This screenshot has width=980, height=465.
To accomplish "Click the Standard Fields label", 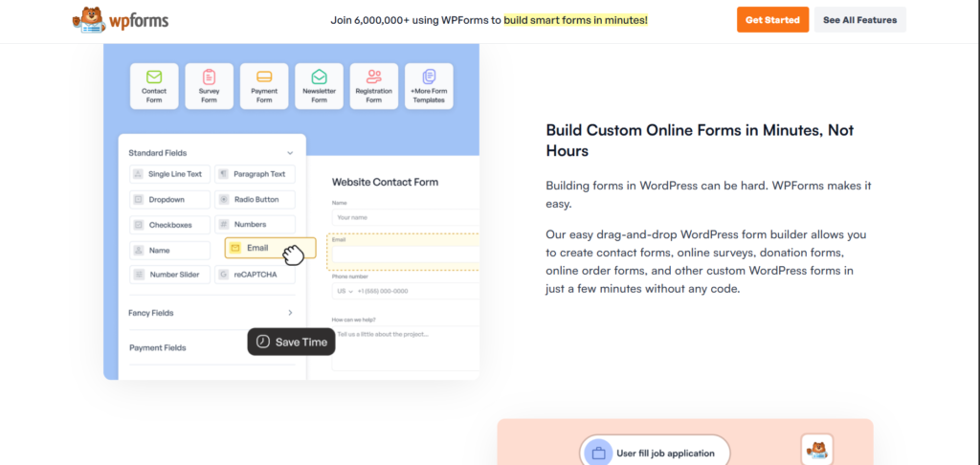I will click(x=158, y=153).
